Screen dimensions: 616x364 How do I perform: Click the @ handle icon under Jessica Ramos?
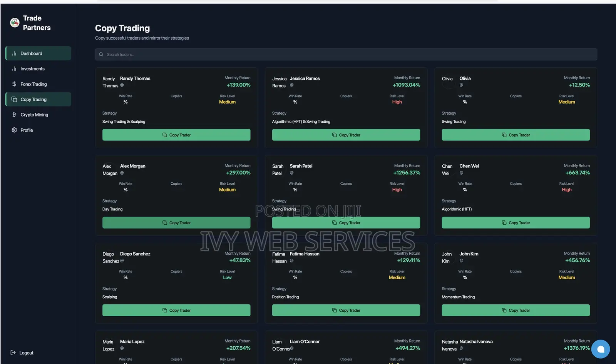[x=292, y=85]
